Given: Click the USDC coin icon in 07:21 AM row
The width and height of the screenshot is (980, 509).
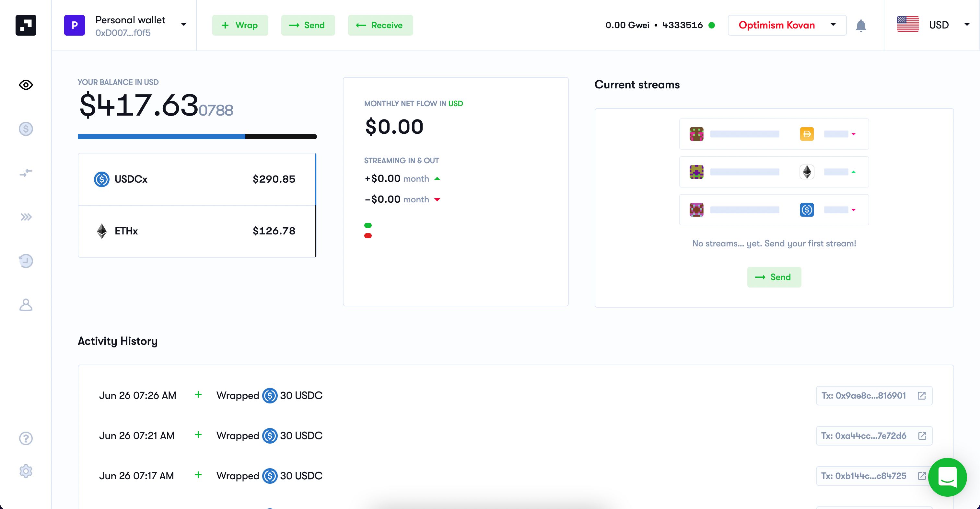Looking at the screenshot, I should coord(270,435).
